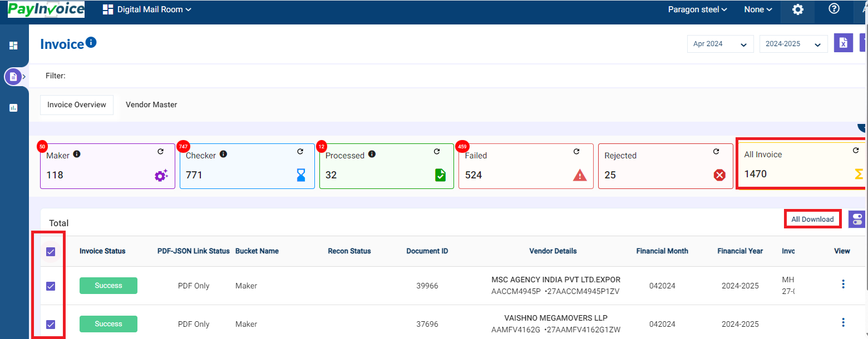Click Success status for VAISHNO MEGAMOVERS row
The image size is (868, 339).
[108, 324]
